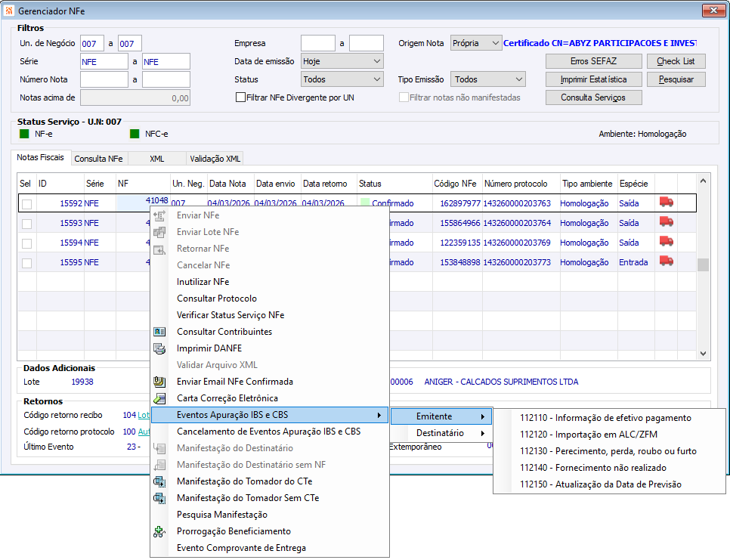The width and height of the screenshot is (730, 560).
Task: Click the green NF-e status indicator
Action: point(24,134)
